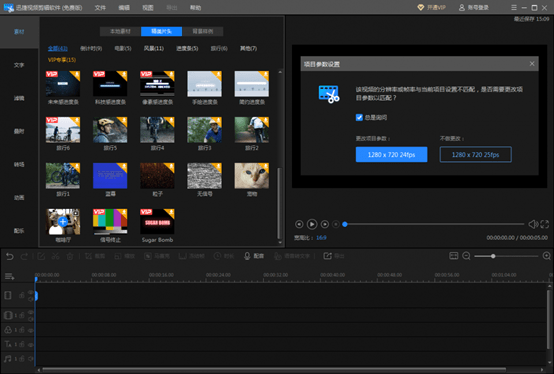
Task: Toggle the 总是询问 checkbox
Action: (x=359, y=118)
